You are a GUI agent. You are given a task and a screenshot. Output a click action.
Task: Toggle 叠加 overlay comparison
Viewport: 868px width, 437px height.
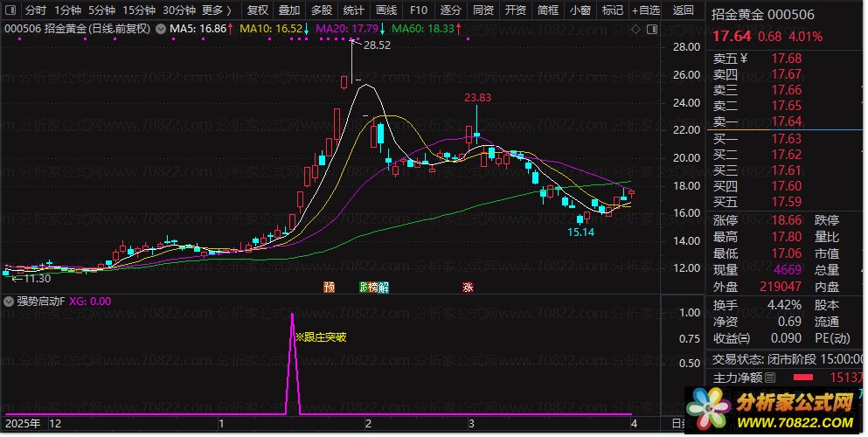point(288,10)
